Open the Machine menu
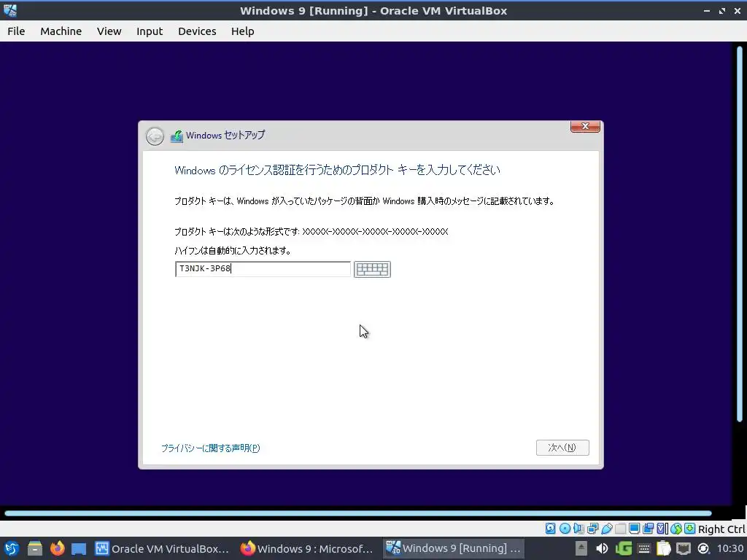The image size is (747, 560). click(x=61, y=31)
